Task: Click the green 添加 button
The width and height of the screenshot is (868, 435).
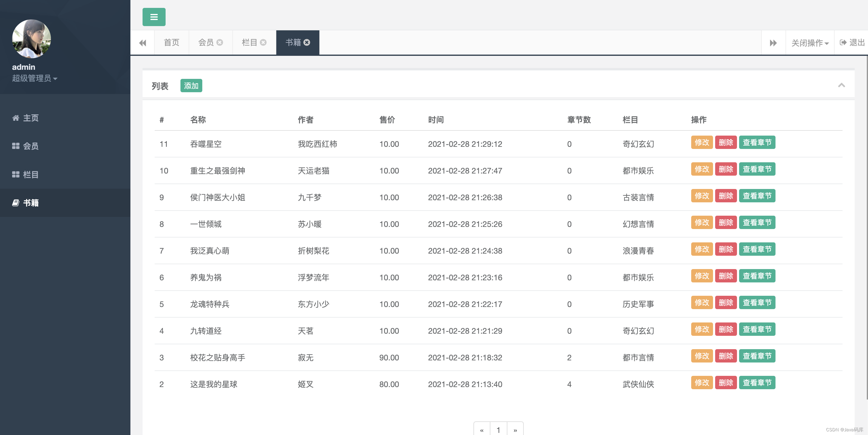Action: click(x=191, y=86)
